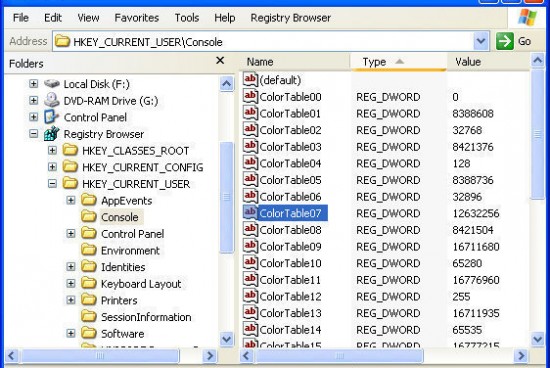This screenshot has height=368, width=550.
Task: Click the HKEY_CURRENT_CONFIG folder icon
Action: [x=70, y=167]
